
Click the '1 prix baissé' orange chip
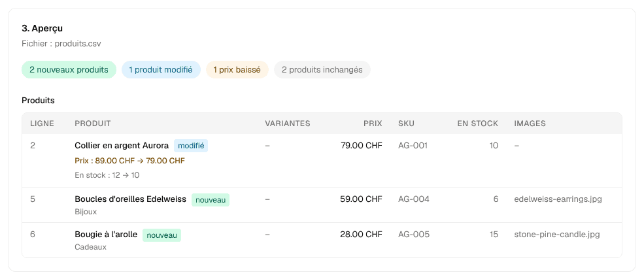click(x=237, y=70)
